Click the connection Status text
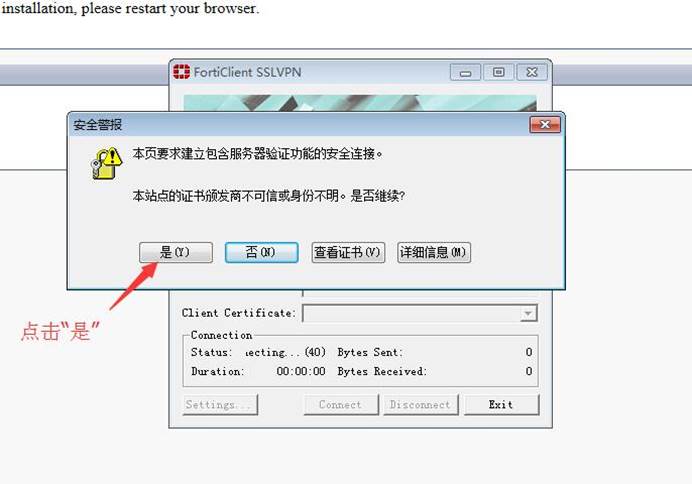Screen dimensions: 692x484 [x=258, y=352]
